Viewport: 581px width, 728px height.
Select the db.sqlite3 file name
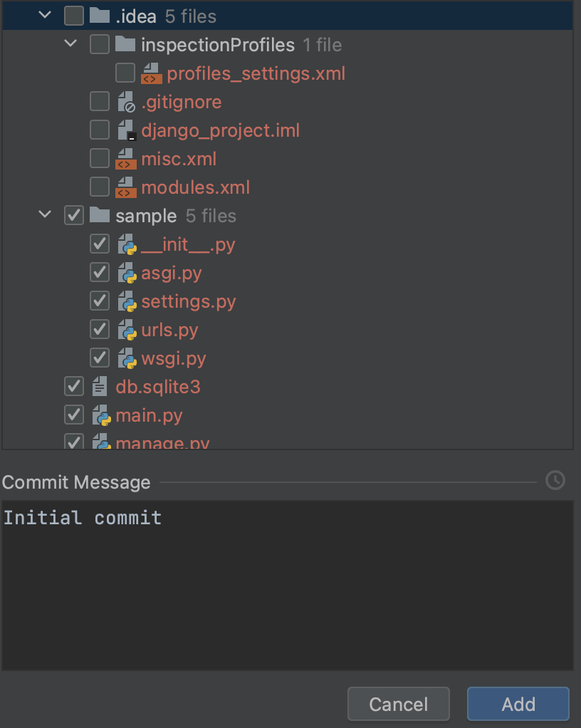(x=158, y=388)
